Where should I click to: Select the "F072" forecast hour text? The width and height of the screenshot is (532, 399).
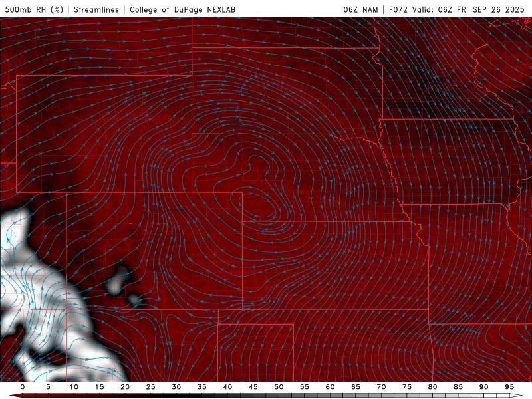pyautogui.click(x=398, y=9)
